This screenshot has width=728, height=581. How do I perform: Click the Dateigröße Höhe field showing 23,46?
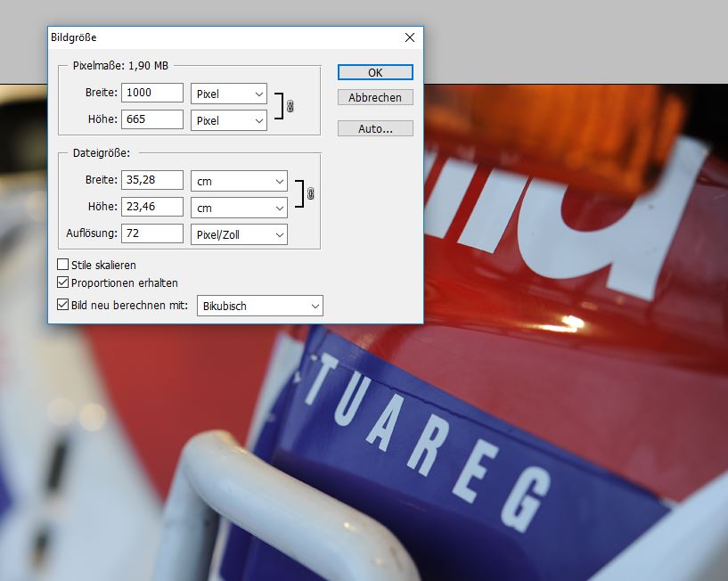pos(151,207)
